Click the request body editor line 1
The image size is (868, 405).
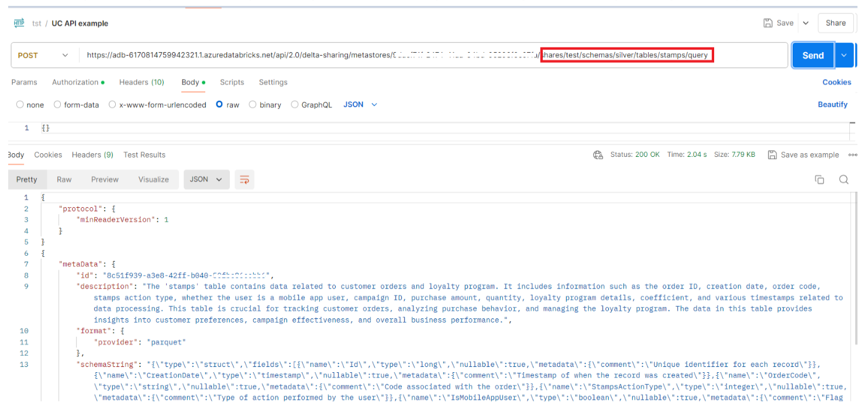(x=445, y=128)
